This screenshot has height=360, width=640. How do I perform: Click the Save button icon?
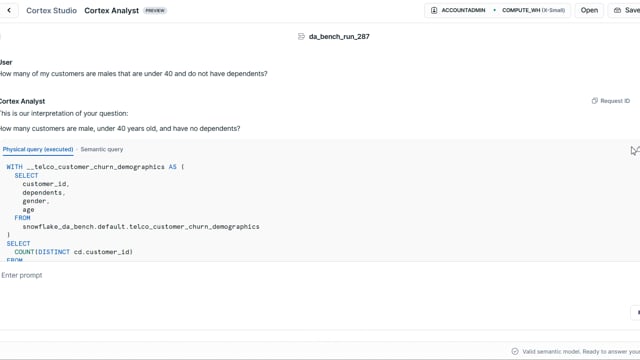point(617,10)
